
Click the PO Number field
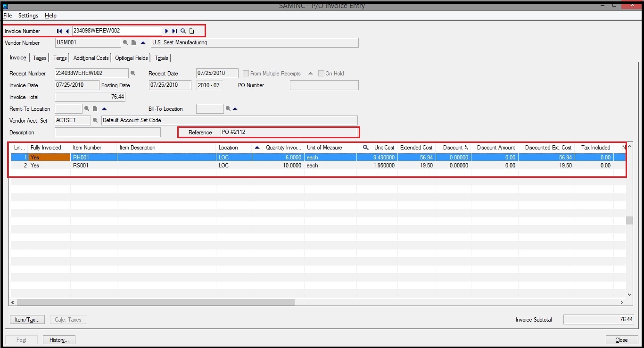click(324, 85)
